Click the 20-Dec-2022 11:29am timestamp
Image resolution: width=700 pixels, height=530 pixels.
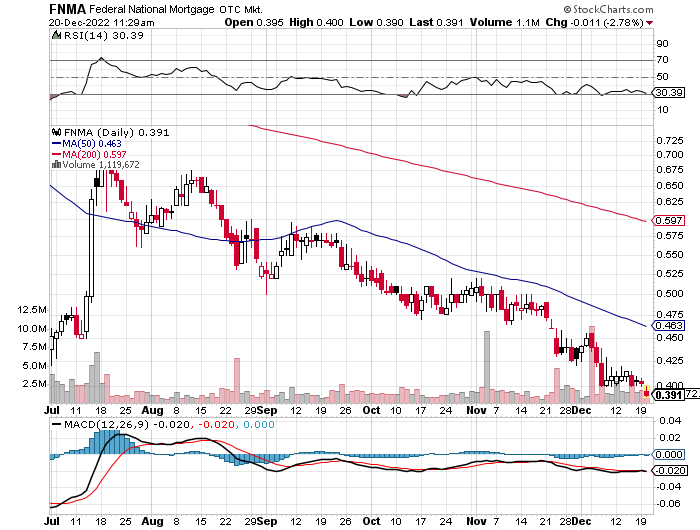tap(102, 23)
